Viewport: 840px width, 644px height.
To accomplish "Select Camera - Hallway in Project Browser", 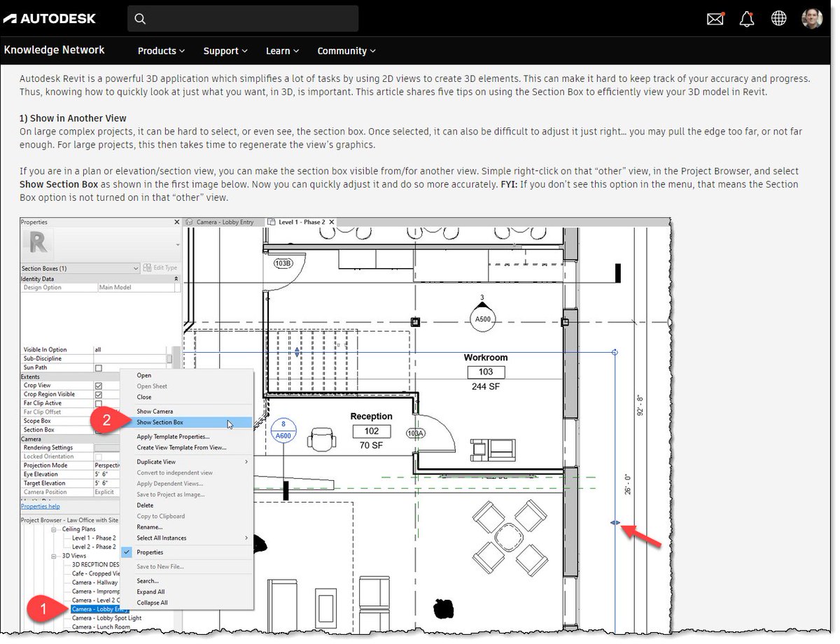I will click(x=96, y=582).
